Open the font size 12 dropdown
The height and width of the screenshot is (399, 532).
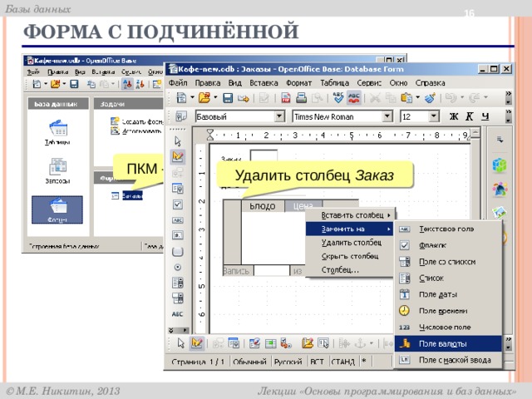(x=433, y=116)
